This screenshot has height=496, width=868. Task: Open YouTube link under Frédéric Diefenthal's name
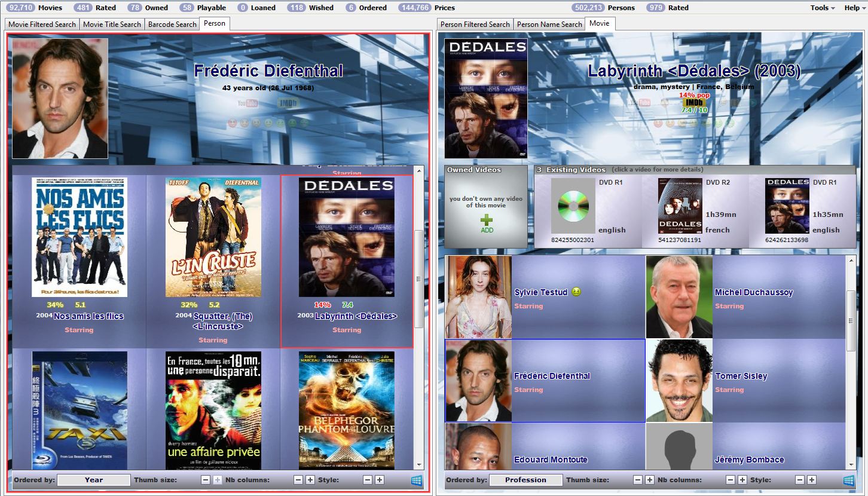click(247, 103)
